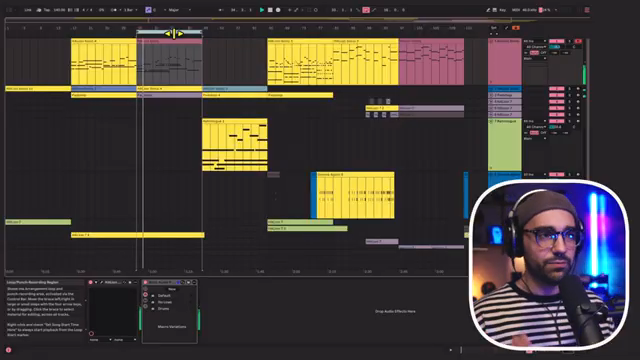Toggle the Automation Arm icon
640x360 pixels.
(x=296, y=10)
